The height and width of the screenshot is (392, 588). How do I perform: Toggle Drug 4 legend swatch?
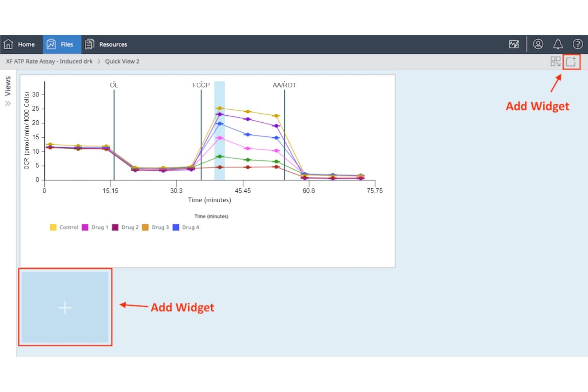tap(176, 227)
